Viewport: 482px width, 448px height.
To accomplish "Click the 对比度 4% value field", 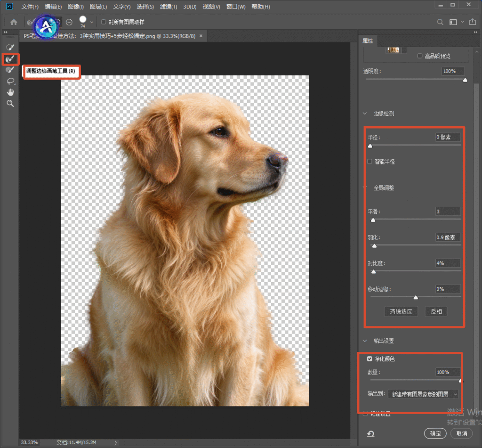I will click(448, 263).
